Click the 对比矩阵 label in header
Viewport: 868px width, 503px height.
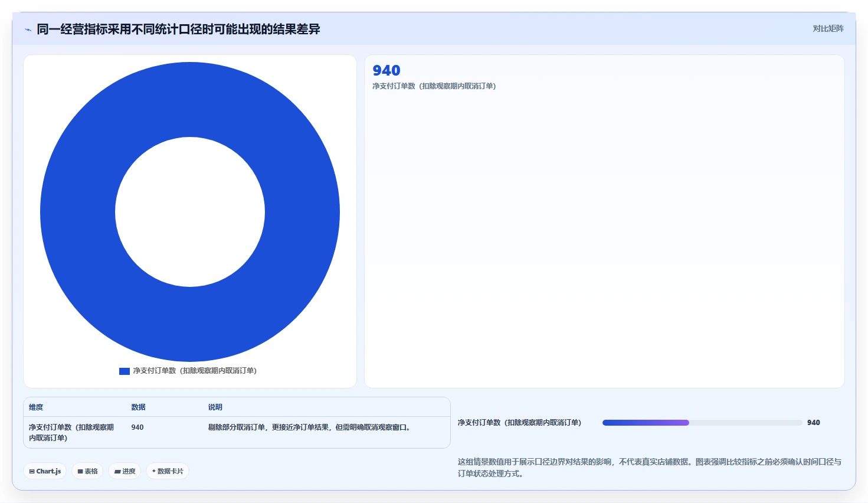828,28
